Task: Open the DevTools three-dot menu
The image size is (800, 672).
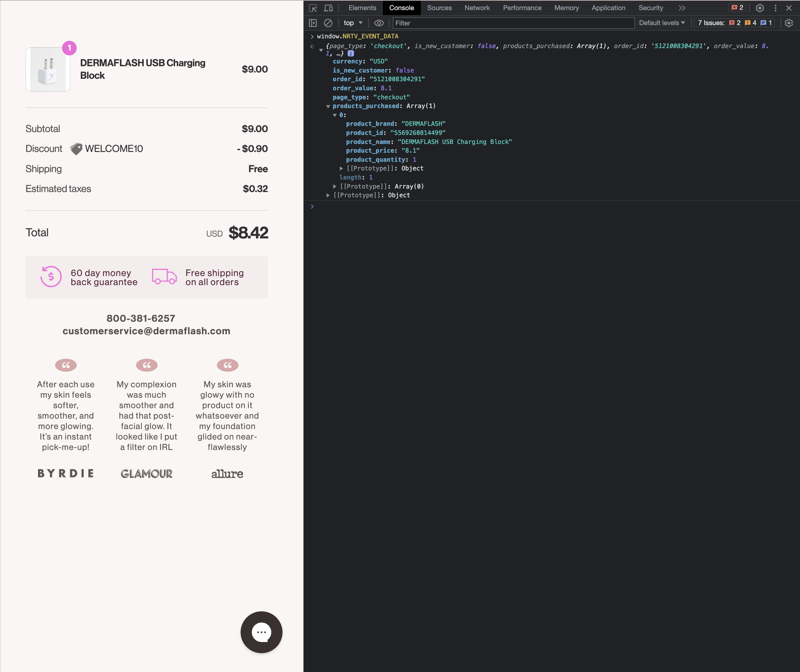Action: click(x=775, y=8)
